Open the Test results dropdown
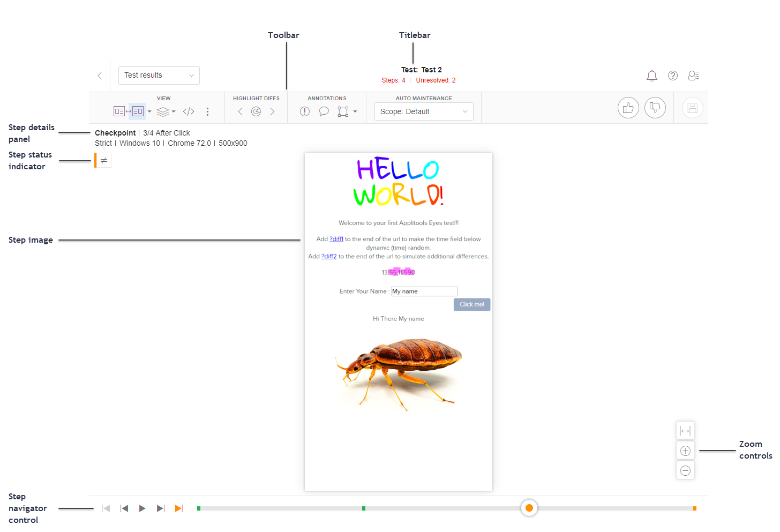The image size is (780, 532). (x=159, y=76)
